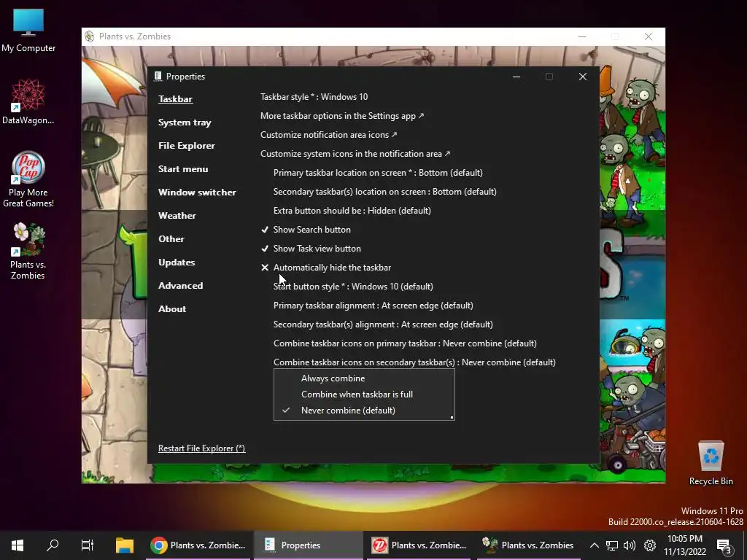
Task: Change Secondary taskbar(s) alignment setting
Action: [383, 324]
